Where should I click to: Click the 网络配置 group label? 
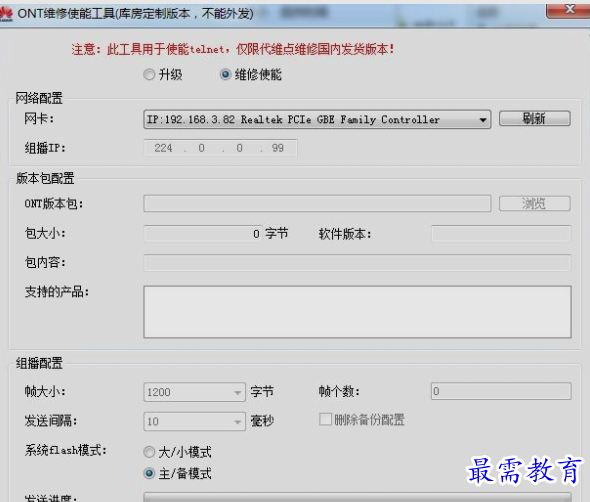(x=39, y=98)
